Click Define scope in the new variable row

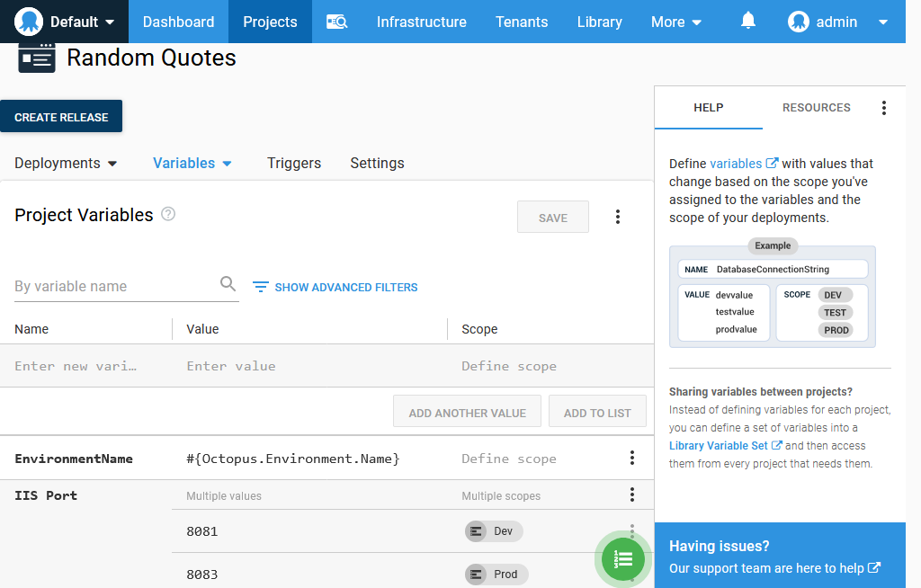point(509,366)
